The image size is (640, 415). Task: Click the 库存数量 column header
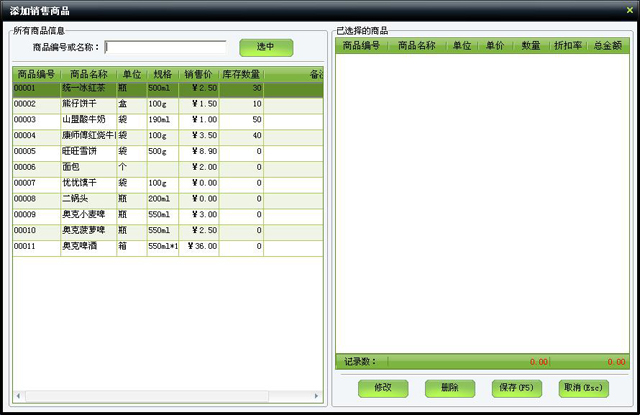coord(241,74)
